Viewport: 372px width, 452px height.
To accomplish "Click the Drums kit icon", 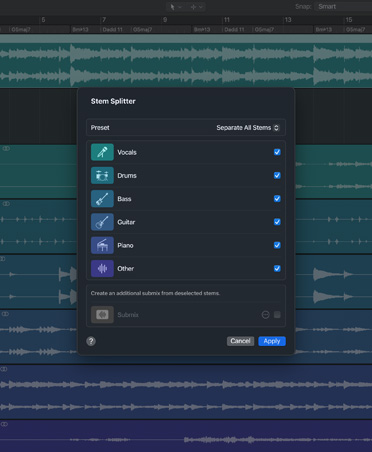I will 102,175.
